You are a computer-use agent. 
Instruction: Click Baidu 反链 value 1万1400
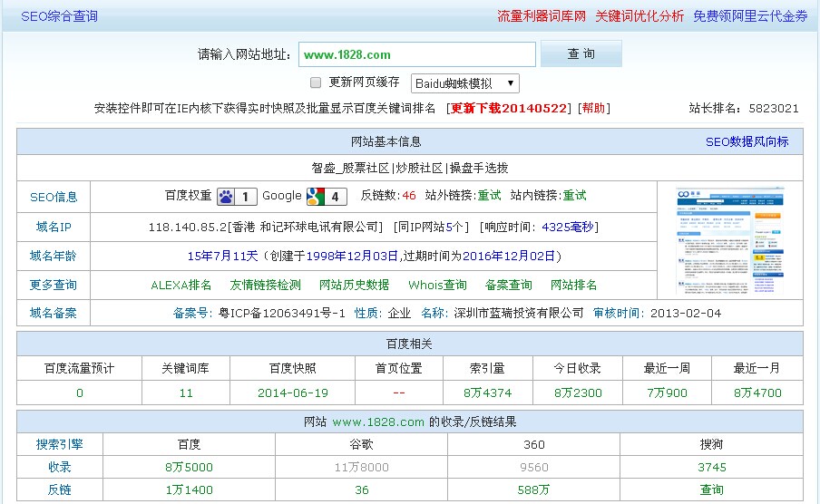tap(189, 489)
